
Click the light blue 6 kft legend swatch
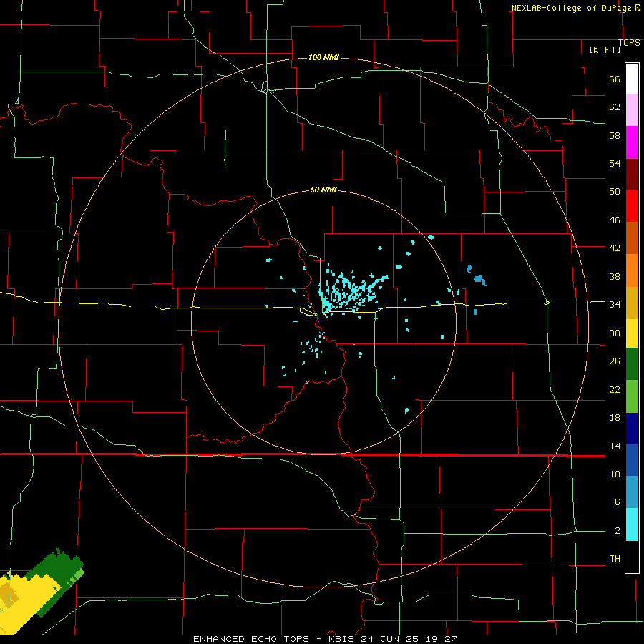pos(632,492)
